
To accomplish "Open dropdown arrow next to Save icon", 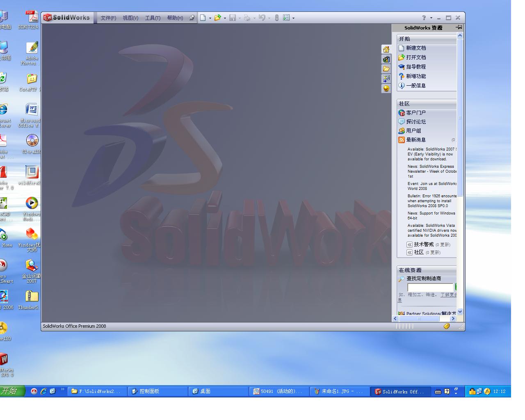I will (240, 18).
